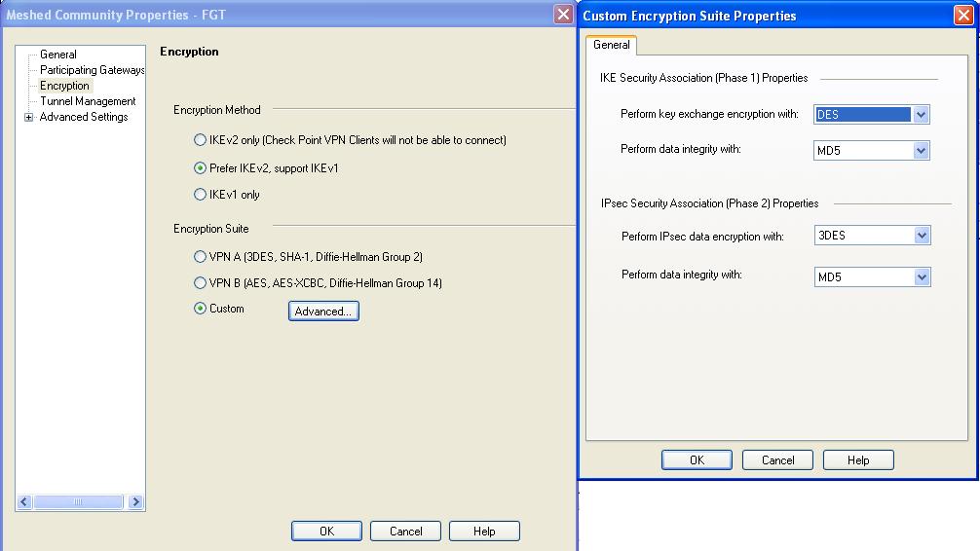Select Encryption in the left tree
The width and height of the screenshot is (980, 551).
64,86
